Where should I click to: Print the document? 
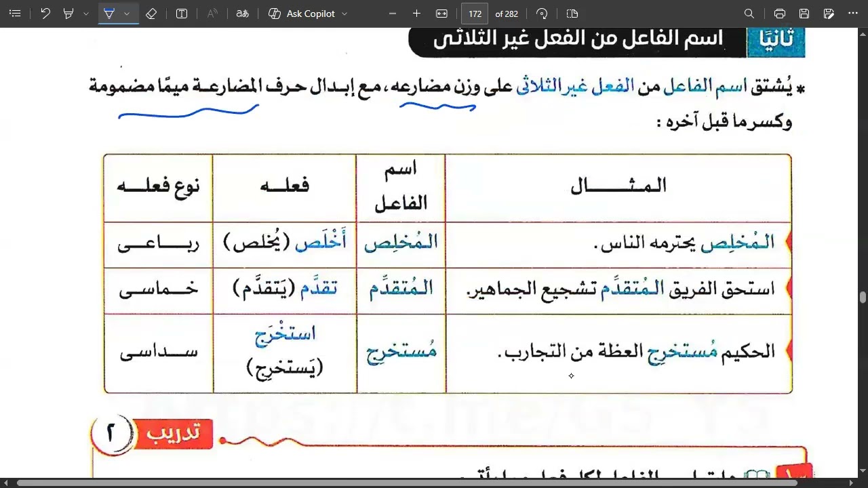point(780,14)
